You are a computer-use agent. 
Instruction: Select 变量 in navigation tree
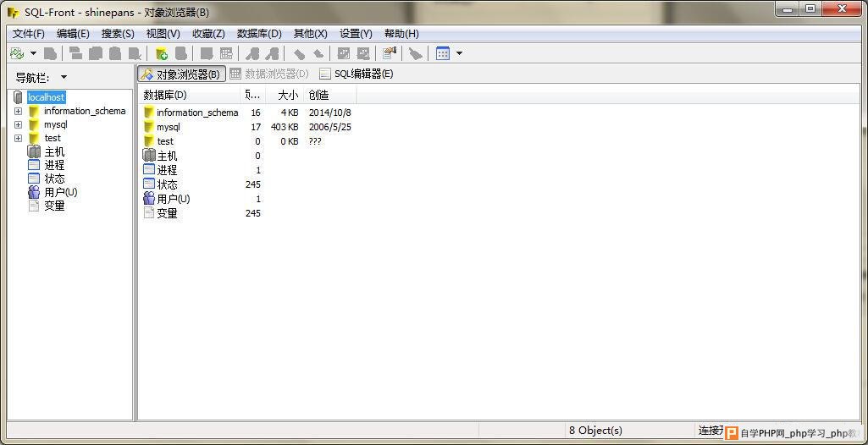54,206
